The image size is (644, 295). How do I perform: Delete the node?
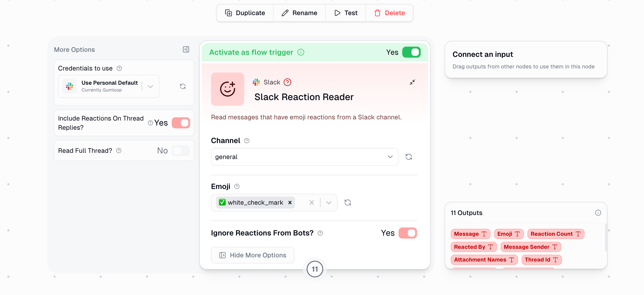pyautogui.click(x=389, y=13)
